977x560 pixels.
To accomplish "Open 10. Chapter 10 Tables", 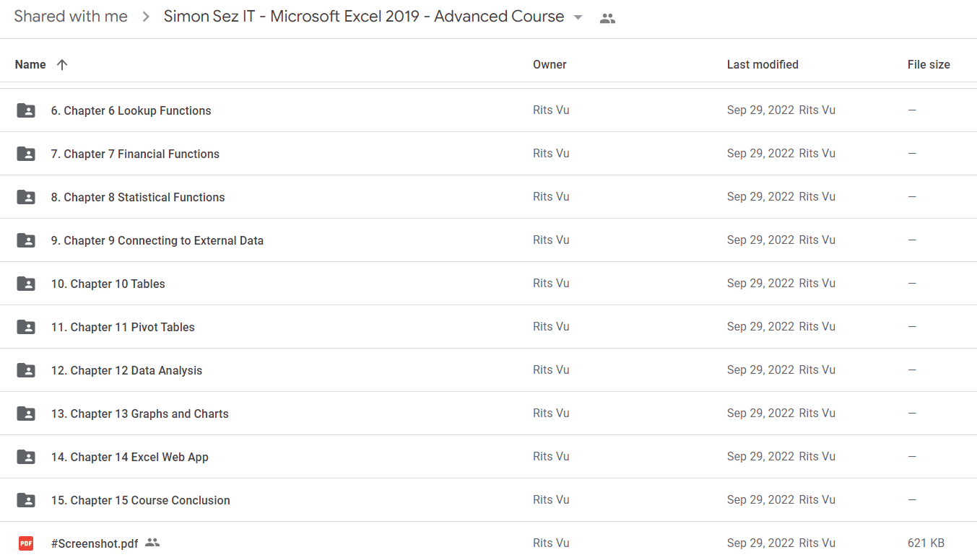I will coord(108,284).
